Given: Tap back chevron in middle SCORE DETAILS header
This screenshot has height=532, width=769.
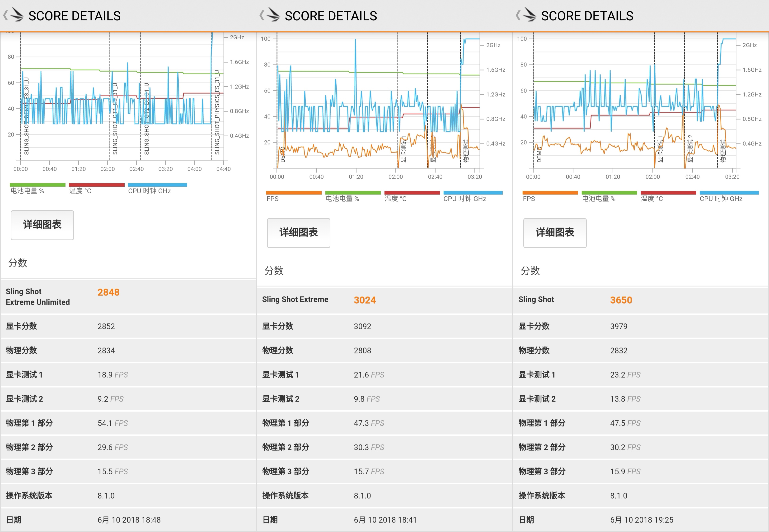Looking at the screenshot, I should pos(262,15).
